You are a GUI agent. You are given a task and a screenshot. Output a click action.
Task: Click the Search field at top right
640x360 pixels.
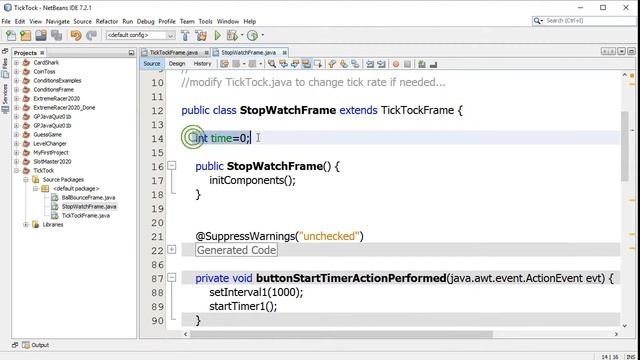(584, 20)
